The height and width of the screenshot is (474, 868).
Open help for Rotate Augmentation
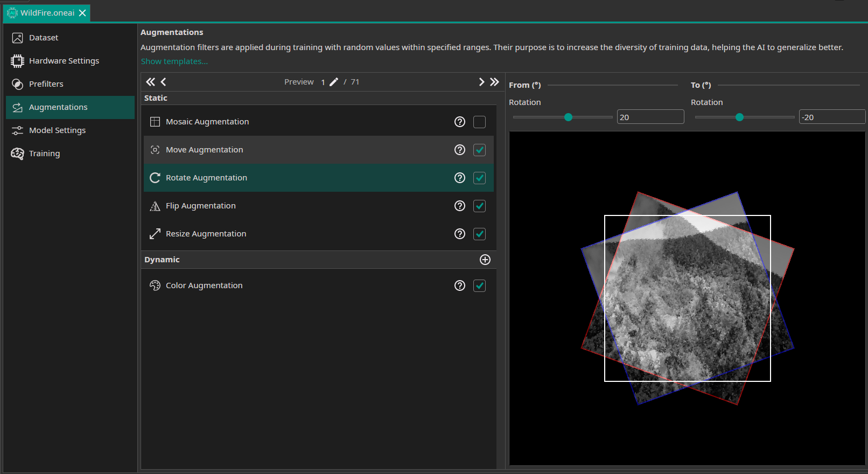(459, 178)
